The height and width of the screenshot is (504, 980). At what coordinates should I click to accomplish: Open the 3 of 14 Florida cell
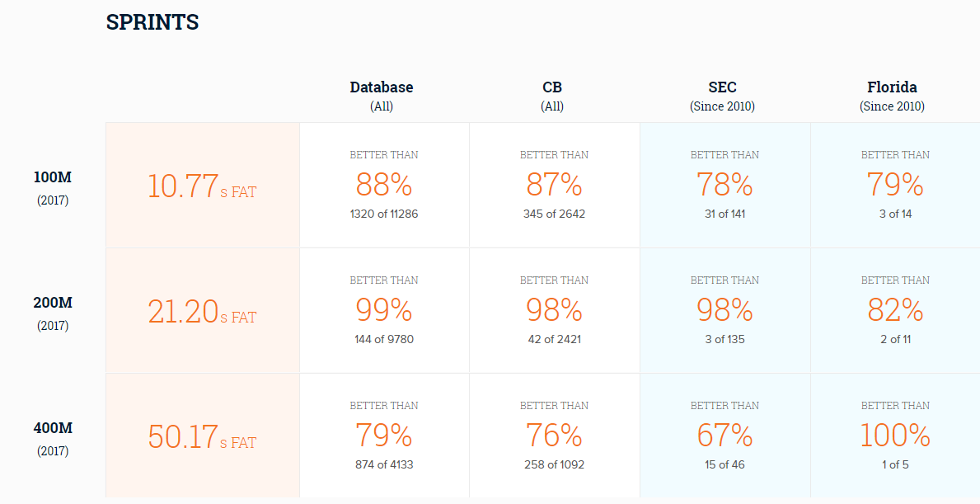pos(895,185)
